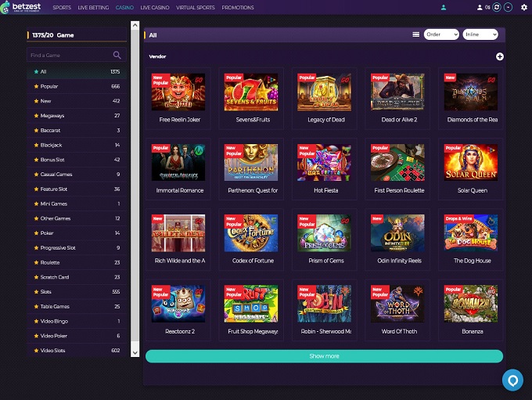
Task: Open the Parthenon Quest game
Action: [x=251, y=169]
